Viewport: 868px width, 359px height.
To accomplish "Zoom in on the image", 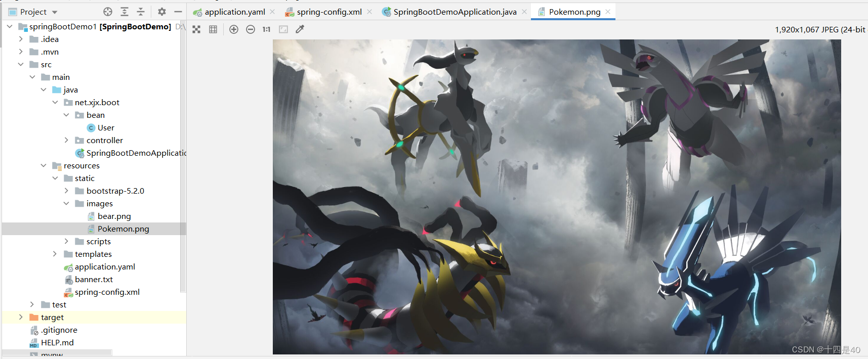I will point(234,29).
